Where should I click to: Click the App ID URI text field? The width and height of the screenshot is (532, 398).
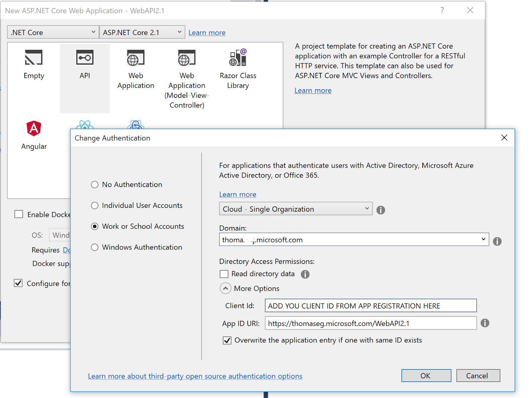click(371, 323)
